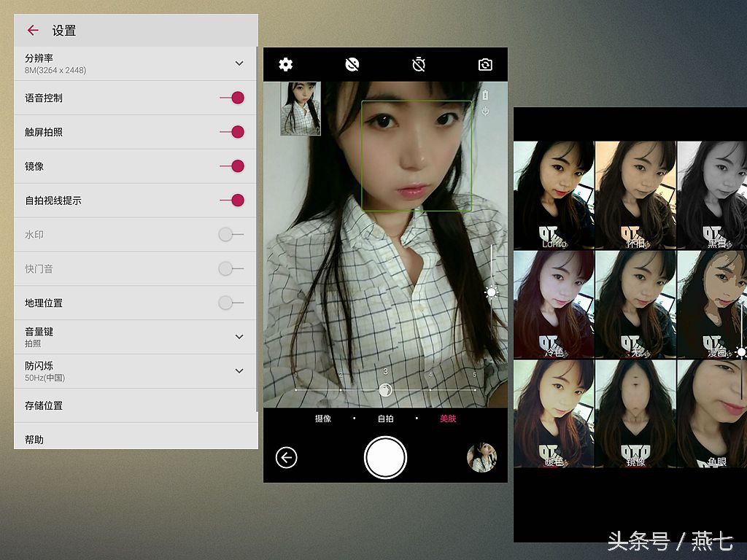Viewport: 747px width, 560px height.
Task: Open 存储位置 setting
Action: [x=135, y=405]
